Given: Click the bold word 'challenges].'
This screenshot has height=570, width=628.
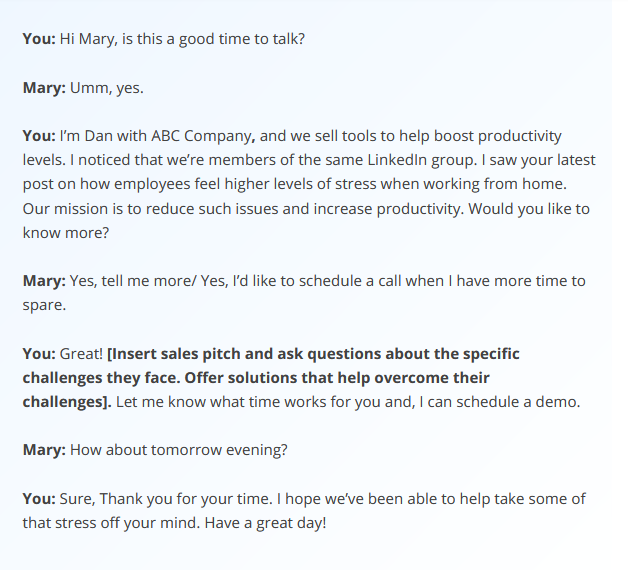Looking at the screenshot, I should tap(66, 401).
